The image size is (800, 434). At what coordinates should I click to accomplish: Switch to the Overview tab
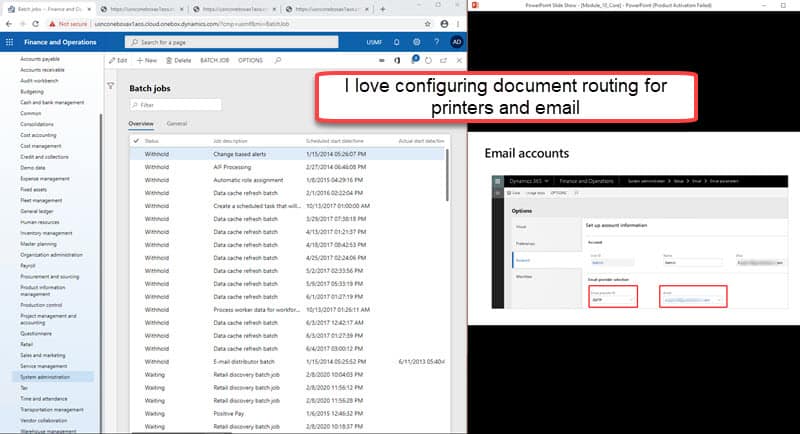pyautogui.click(x=141, y=123)
